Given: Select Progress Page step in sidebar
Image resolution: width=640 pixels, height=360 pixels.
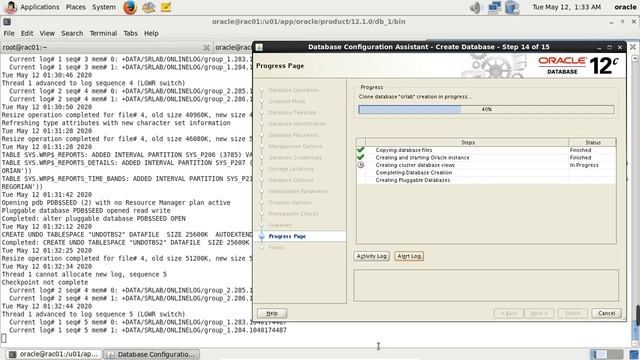Looking at the screenshot, I should pyautogui.click(x=287, y=236).
